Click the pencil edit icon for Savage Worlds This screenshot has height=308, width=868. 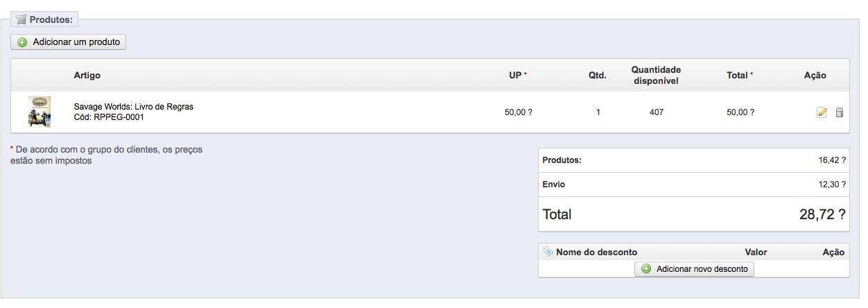822,112
